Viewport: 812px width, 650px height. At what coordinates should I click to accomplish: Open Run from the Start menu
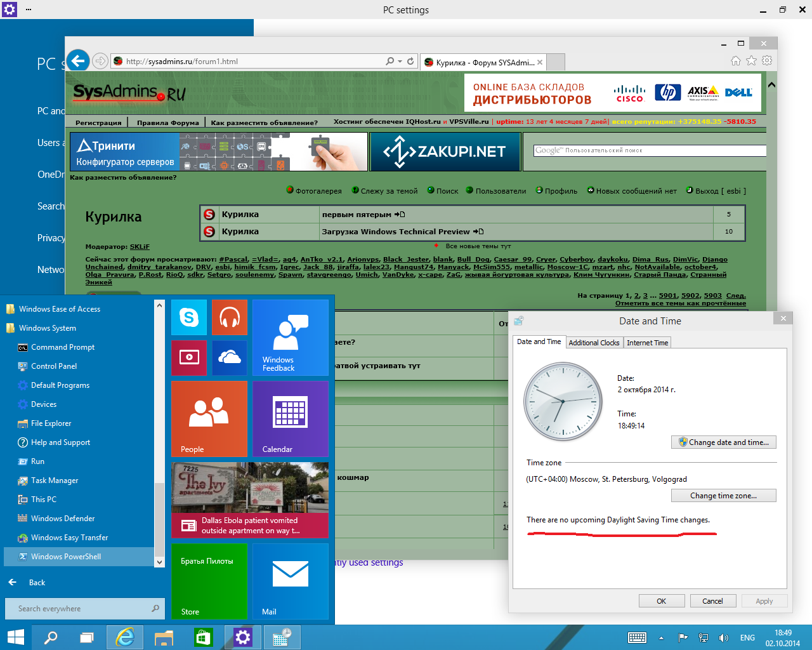tap(37, 461)
